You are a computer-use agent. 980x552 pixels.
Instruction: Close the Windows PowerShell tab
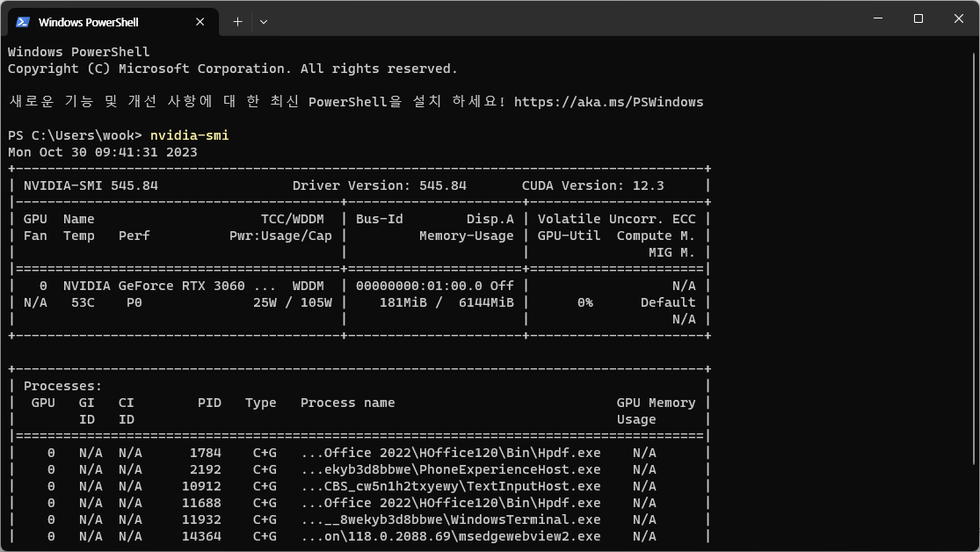point(200,22)
